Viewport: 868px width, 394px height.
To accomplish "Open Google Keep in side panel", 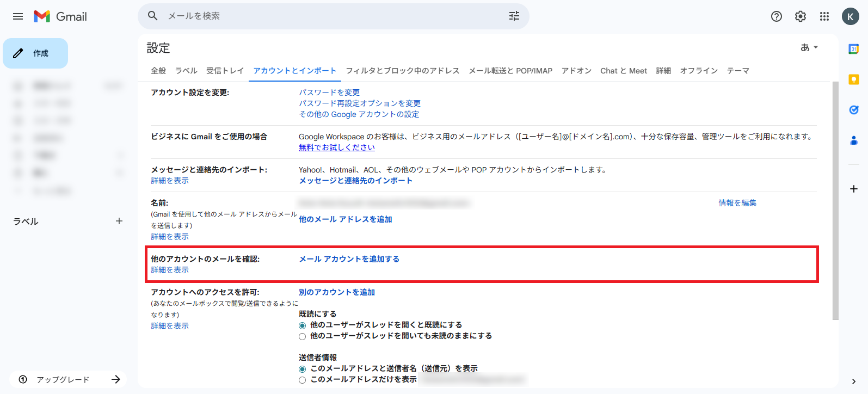I will 853,79.
